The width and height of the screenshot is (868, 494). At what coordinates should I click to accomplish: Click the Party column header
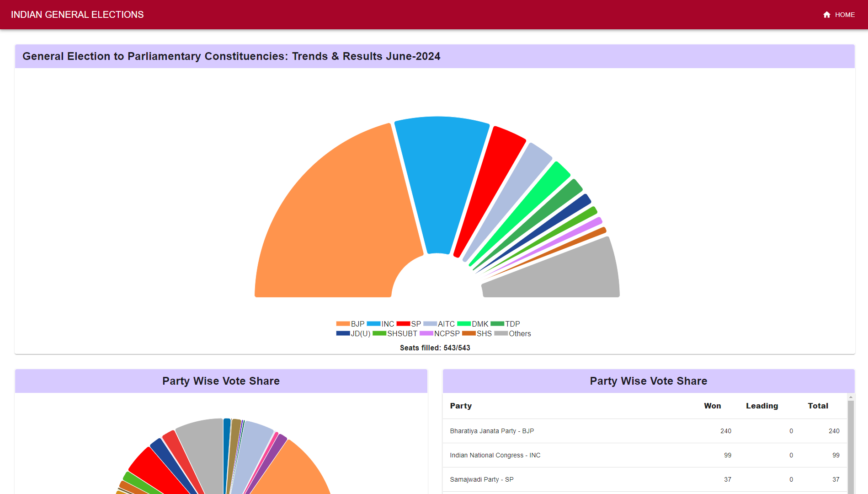coord(461,406)
